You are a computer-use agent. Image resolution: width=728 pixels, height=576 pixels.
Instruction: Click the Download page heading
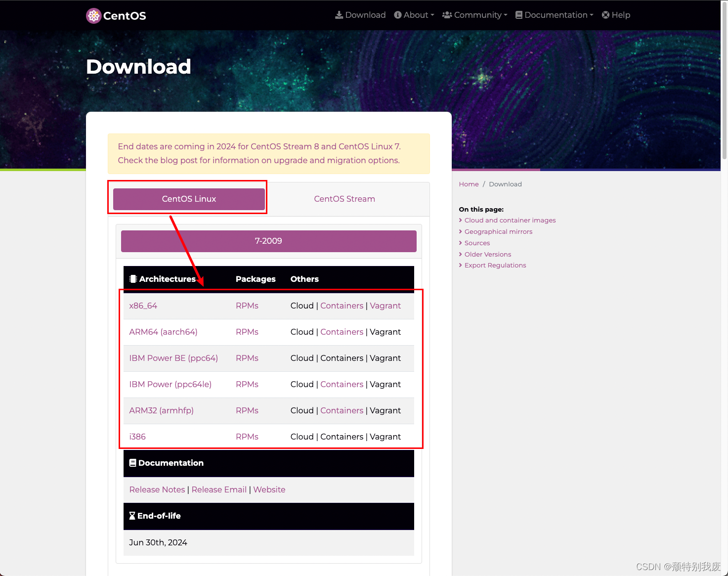138,67
